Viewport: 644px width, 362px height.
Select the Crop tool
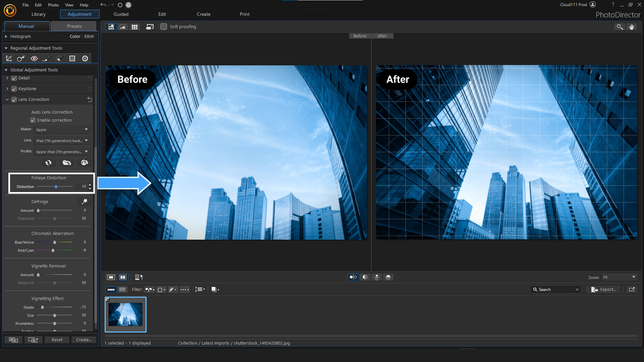(8, 58)
